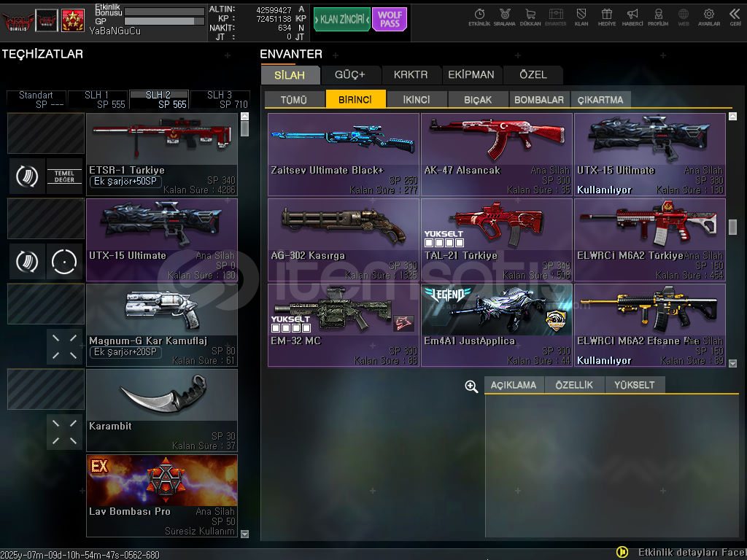Select the SİLAH inventory tab
This screenshot has height=560, width=747.
[290, 75]
